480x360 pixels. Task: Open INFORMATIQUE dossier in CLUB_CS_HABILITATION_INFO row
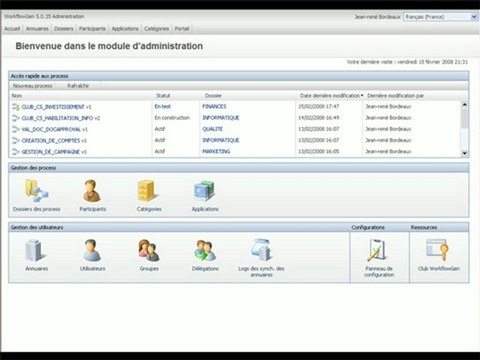[221, 118]
